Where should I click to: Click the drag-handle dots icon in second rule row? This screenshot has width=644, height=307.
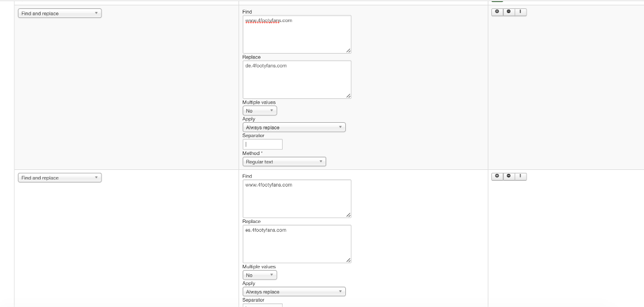(x=521, y=176)
